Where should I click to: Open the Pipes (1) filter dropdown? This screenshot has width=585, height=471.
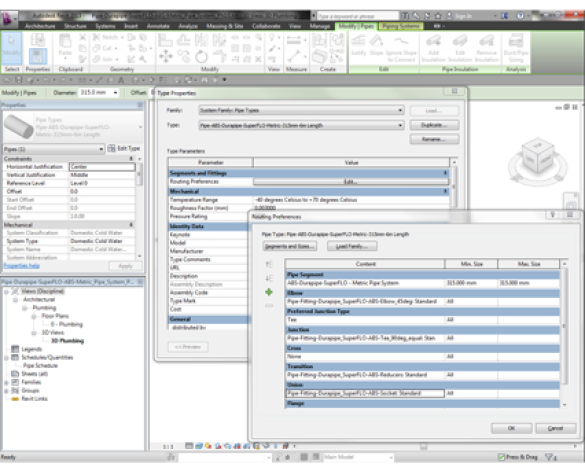[x=101, y=149]
